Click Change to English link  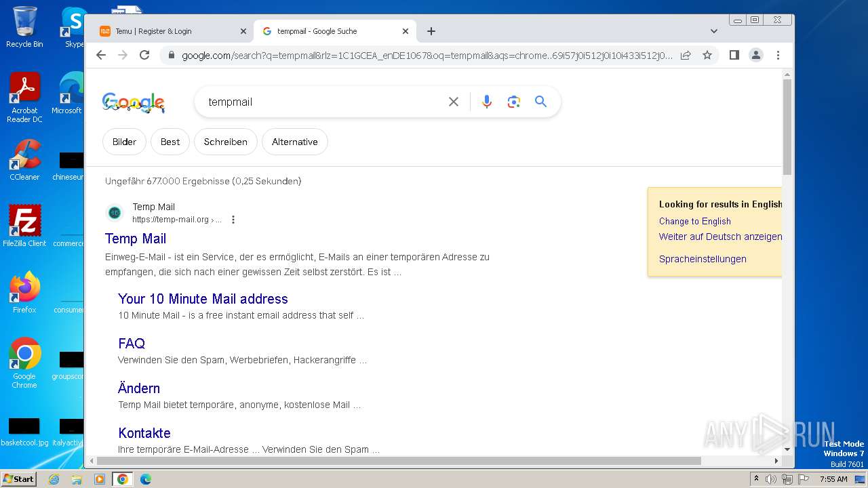(695, 221)
